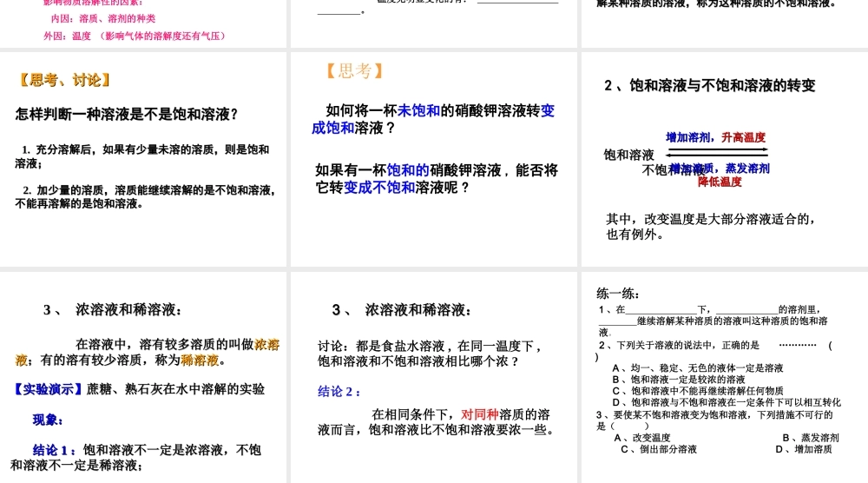Viewport: 868px width, 483px height.
Task: Select "液而言，饱和溶液比不饱和溶液要浓一些。"
Action: [437, 430]
